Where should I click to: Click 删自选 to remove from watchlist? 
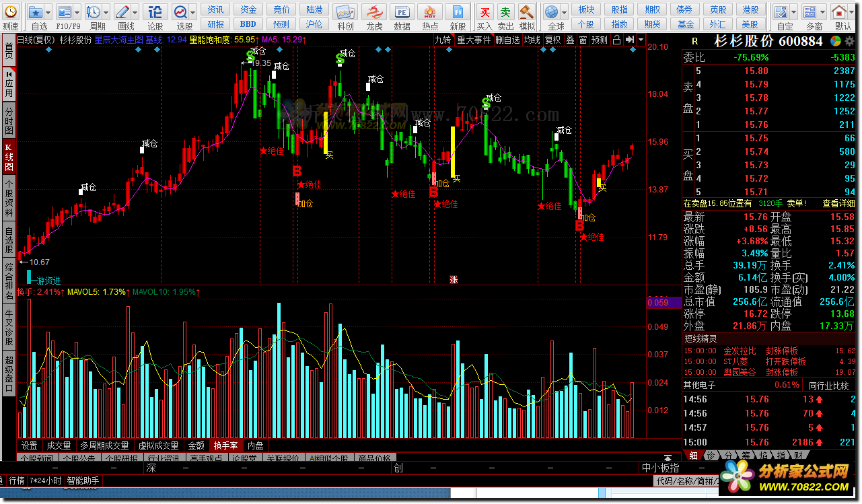508,40
